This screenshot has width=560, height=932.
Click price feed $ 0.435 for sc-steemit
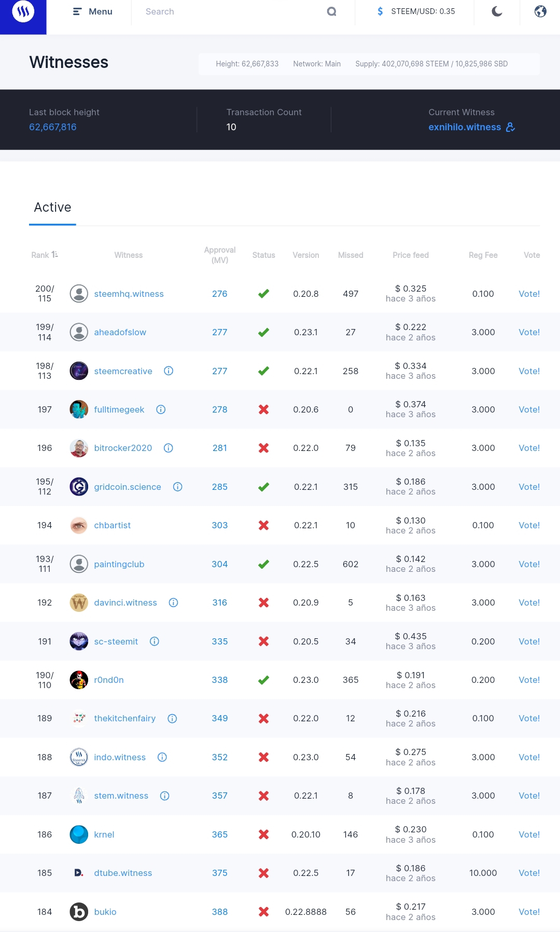[411, 636]
